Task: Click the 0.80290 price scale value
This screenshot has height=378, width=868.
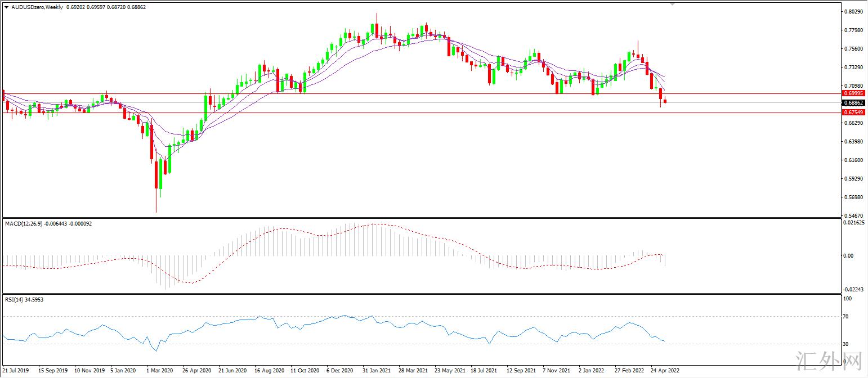Action: (x=853, y=11)
